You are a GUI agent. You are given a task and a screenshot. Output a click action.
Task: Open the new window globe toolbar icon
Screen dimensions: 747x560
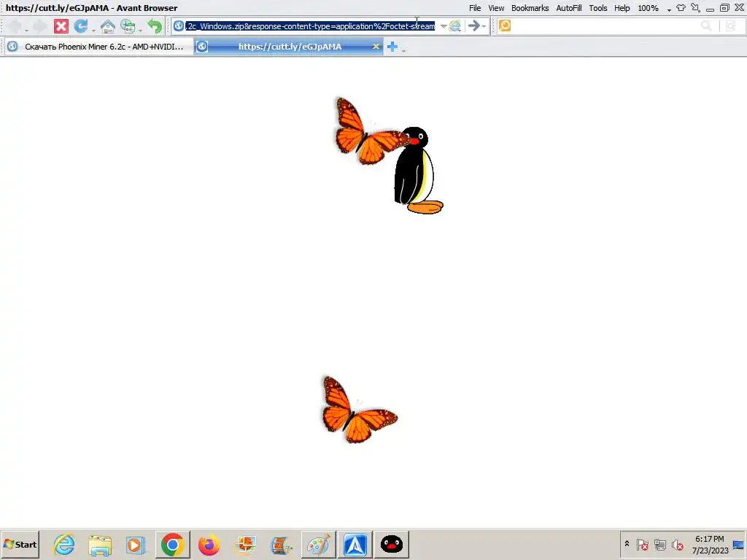tap(127, 26)
